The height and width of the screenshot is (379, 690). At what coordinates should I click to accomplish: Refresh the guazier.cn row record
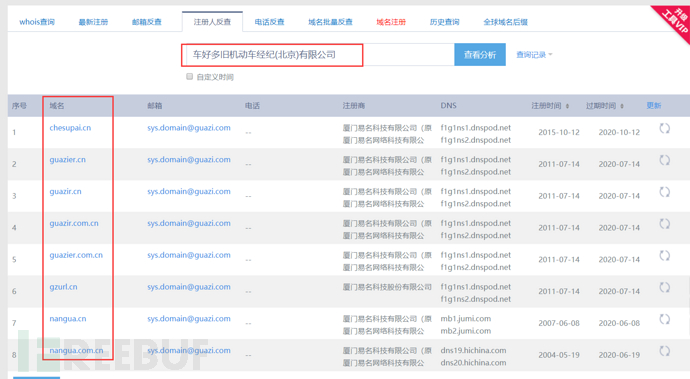(x=664, y=160)
